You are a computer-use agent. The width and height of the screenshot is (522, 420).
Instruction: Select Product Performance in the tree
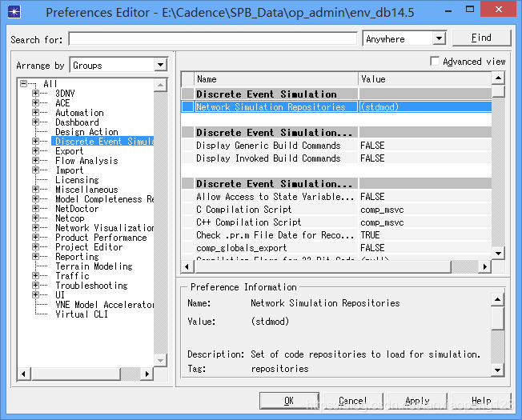(101, 238)
